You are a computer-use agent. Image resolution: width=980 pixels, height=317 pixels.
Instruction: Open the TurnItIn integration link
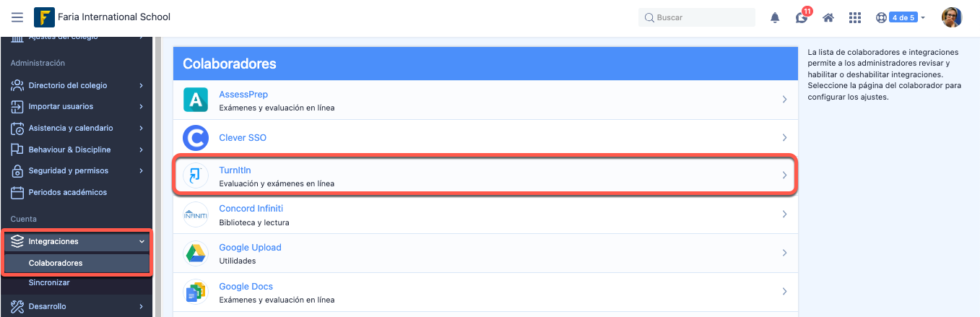click(235, 170)
